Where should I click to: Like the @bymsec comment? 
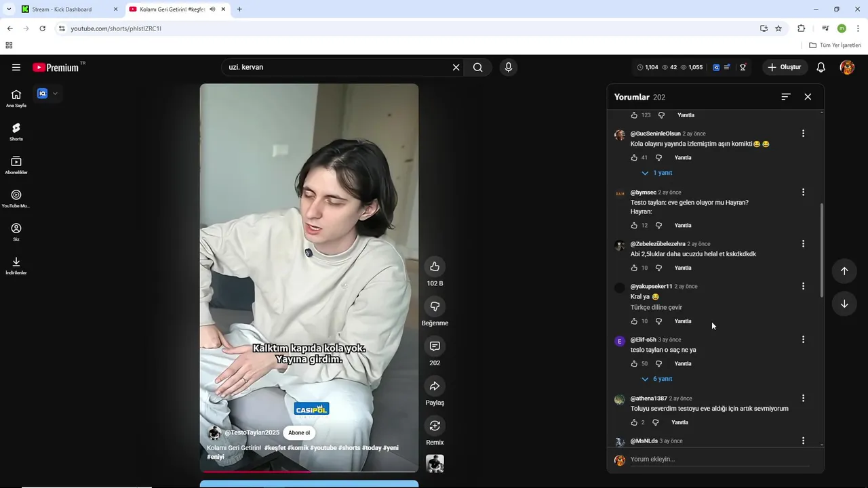coord(634,226)
